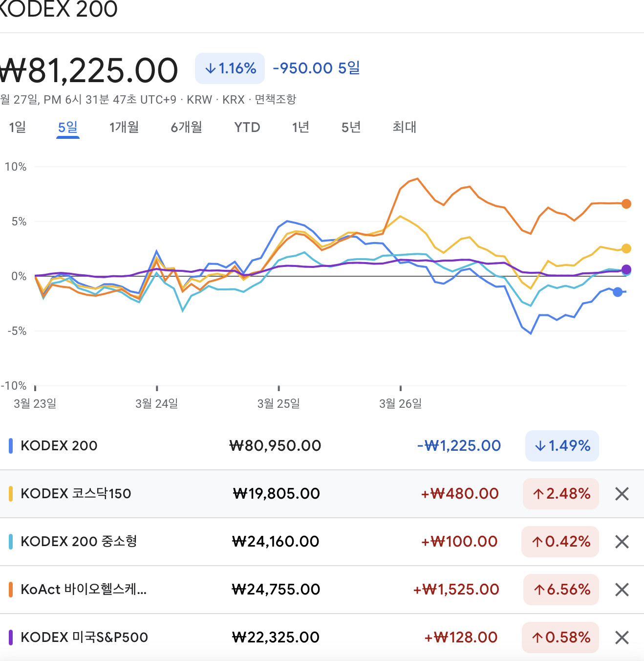The width and height of the screenshot is (644, 661).
Task: Remove KODEX 200 중소형 from comparison
Action: pyautogui.click(x=622, y=542)
